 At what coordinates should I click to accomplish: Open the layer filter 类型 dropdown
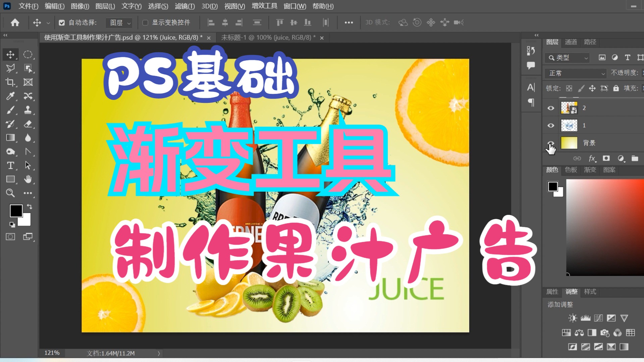[567, 58]
